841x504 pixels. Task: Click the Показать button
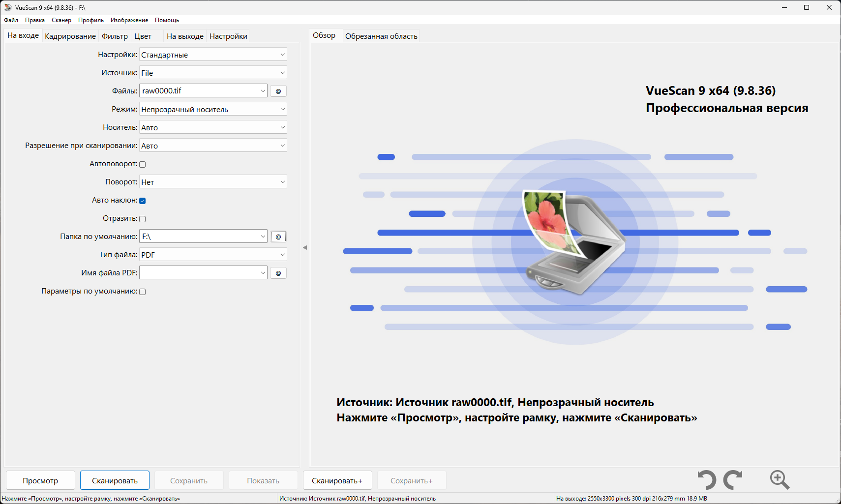263,480
